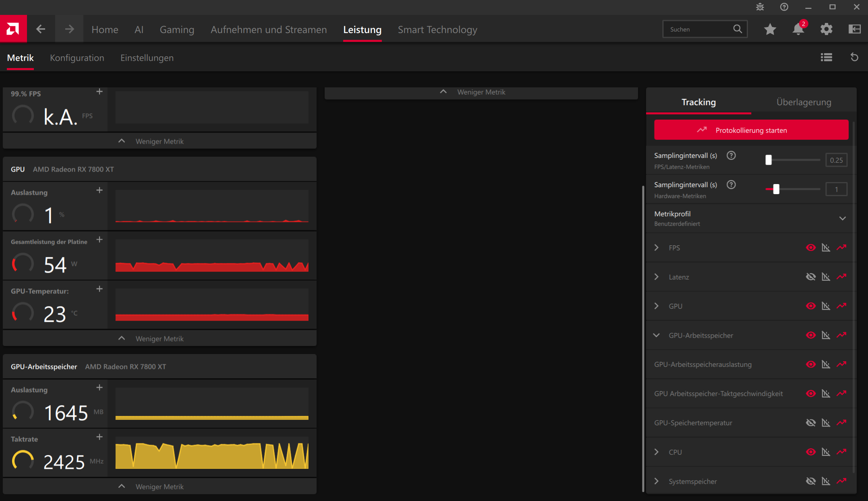Click the Protokollierung starten button
This screenshot has height=501, width=868.
tap(751, 130)
